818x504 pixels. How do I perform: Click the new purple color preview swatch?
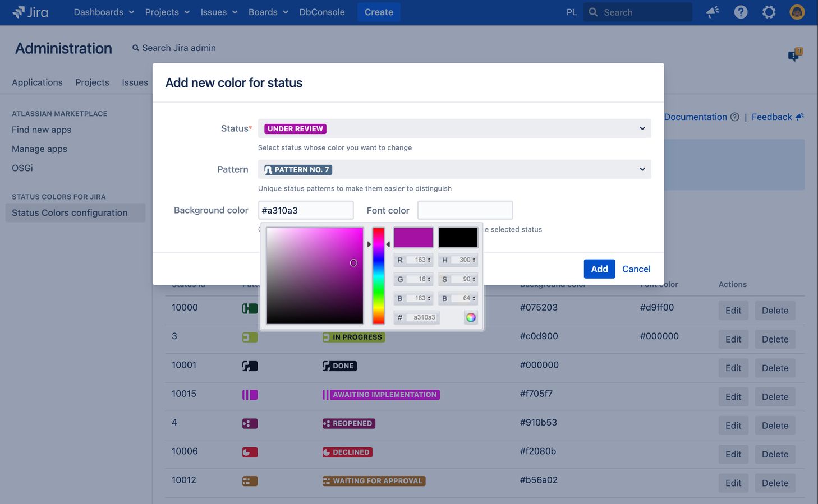(x=413, y=238)
